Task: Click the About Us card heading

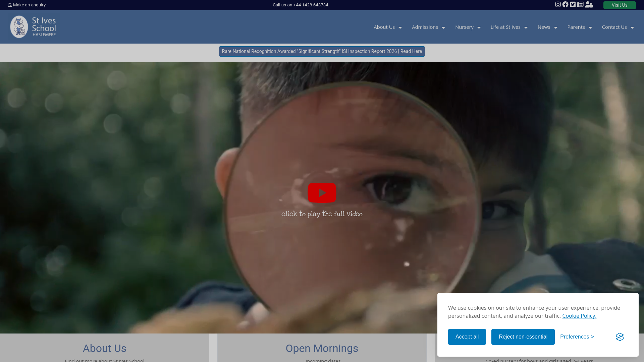Action: 105,348
